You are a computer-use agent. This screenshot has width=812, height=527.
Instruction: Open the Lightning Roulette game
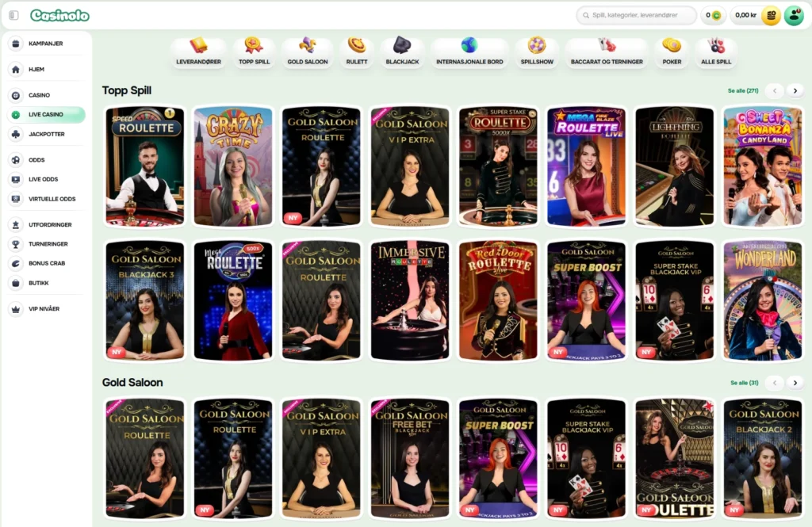point(674,166)
